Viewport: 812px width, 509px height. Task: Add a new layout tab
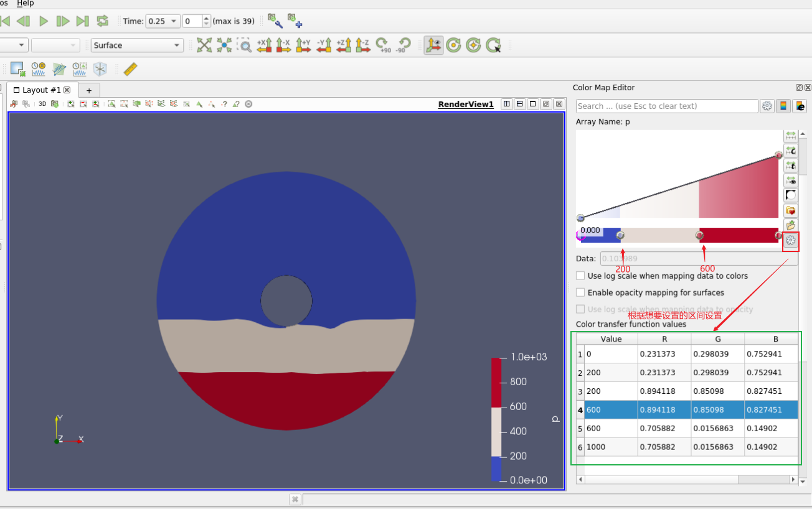(89, 90)
